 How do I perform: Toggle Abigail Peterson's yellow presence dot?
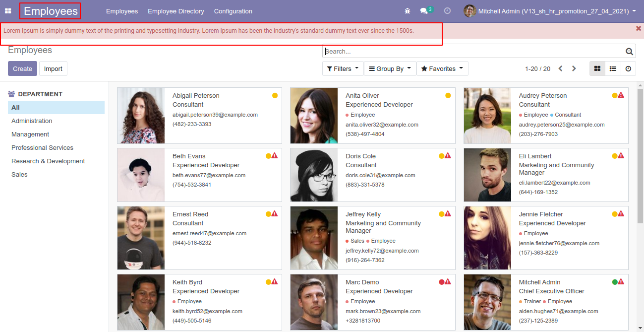coord(275,95)
